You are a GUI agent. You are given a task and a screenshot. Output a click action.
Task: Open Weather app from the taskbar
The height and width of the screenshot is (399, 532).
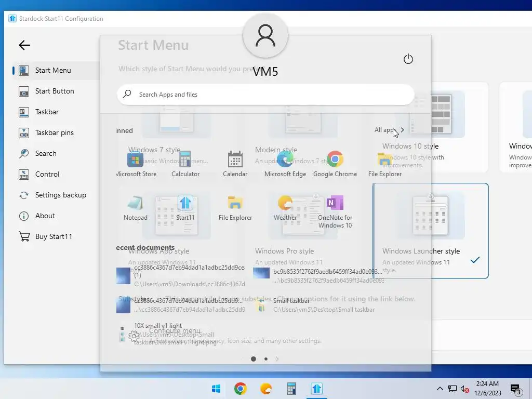(265, 389)
